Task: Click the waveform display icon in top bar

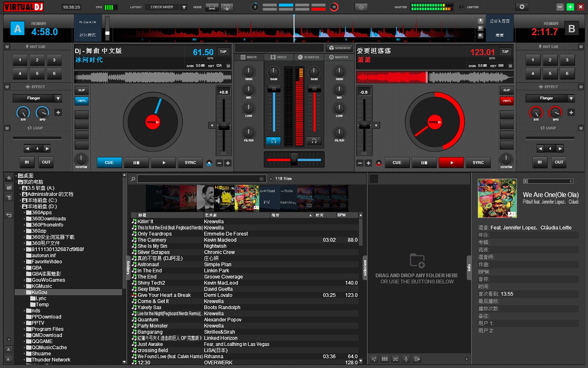Action: [361, 7]
